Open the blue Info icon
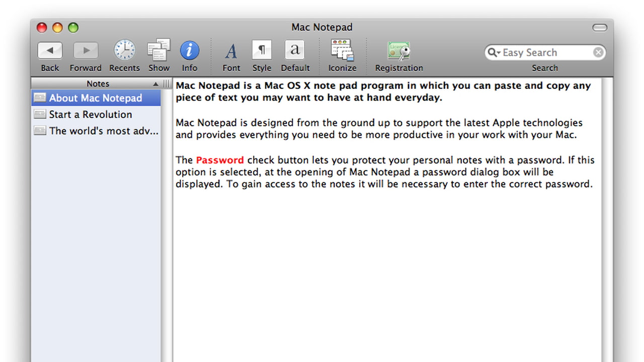 click(190, 51)
